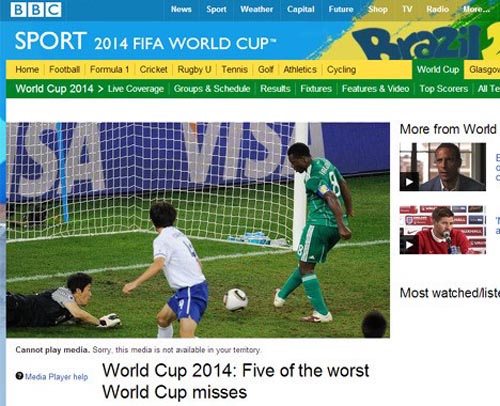Open Live Coverage link

click(136, 89)
